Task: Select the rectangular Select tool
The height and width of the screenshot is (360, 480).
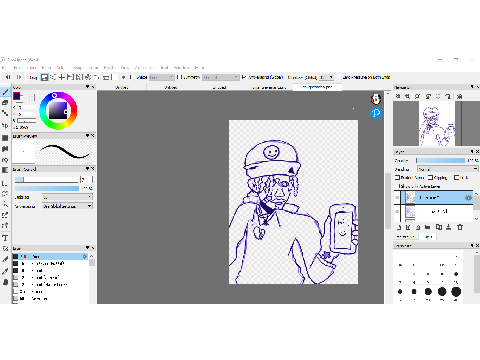Action: pyautogui.click(x=5, y=183)
